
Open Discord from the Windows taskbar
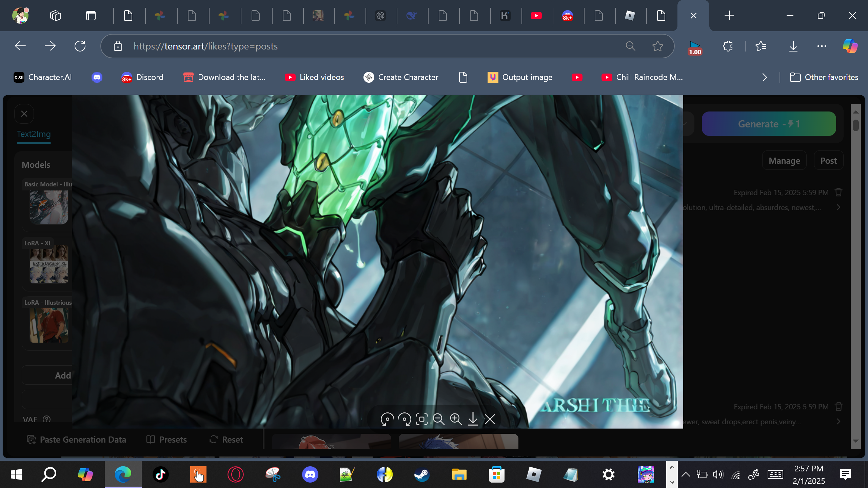coord(310,474)
